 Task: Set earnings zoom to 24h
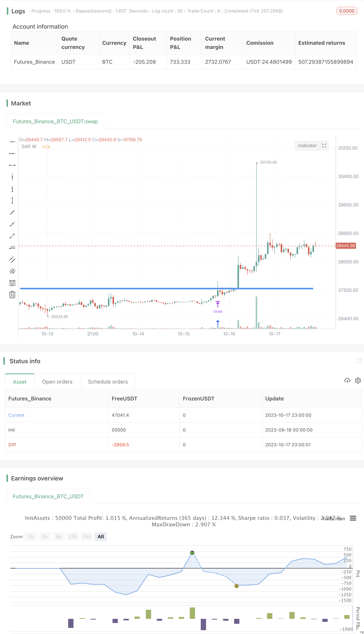[87, 536]
